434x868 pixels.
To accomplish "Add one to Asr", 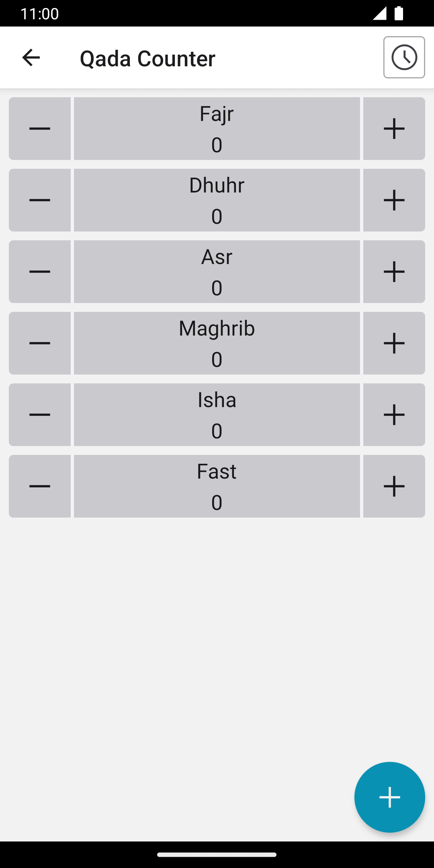I will [x=394, y=272].
